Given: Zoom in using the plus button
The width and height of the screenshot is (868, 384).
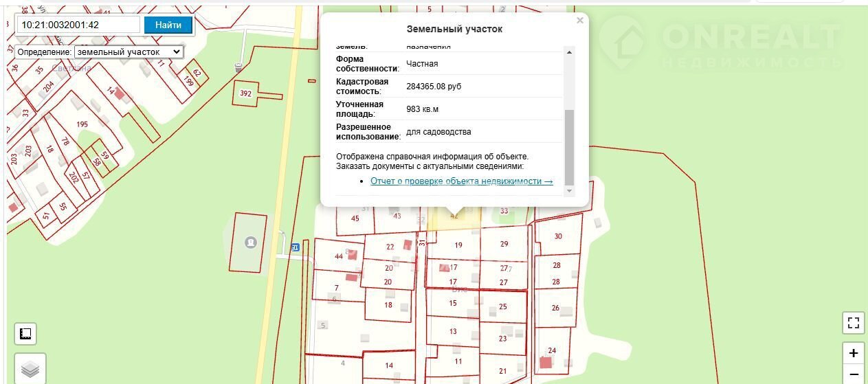Looking at the screenshot, I should tap(853, 353).
